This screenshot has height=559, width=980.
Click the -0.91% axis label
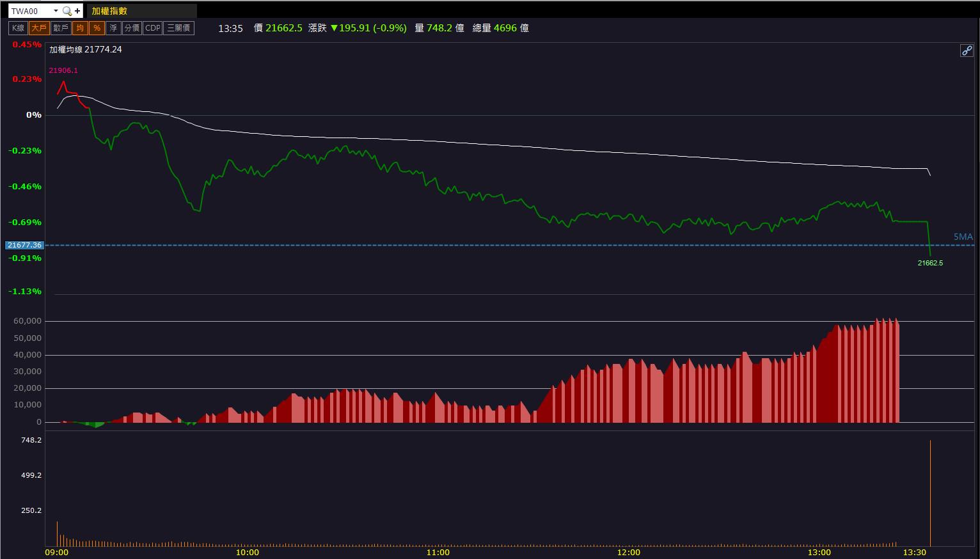(x=25, y=258)
